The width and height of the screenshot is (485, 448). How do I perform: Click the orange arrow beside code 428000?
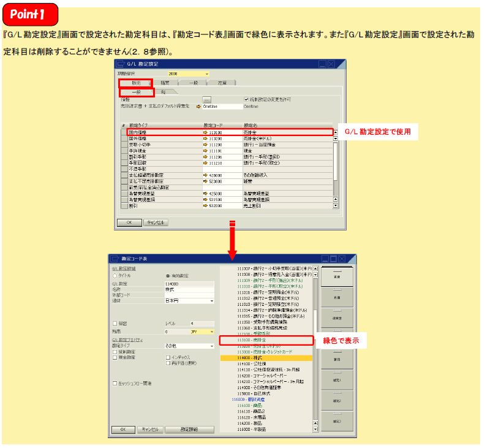(x=205, y=175)
